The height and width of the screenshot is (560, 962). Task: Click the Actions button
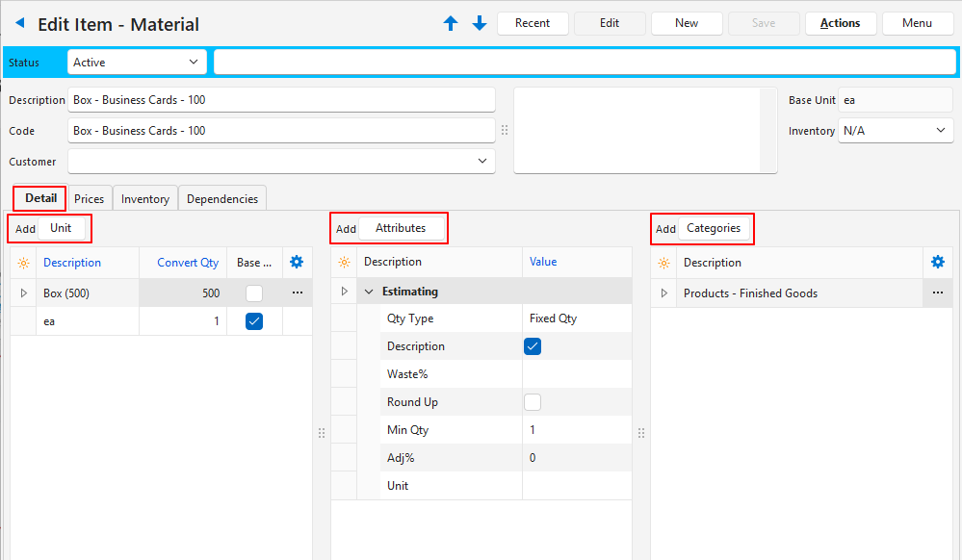point(840,23)
